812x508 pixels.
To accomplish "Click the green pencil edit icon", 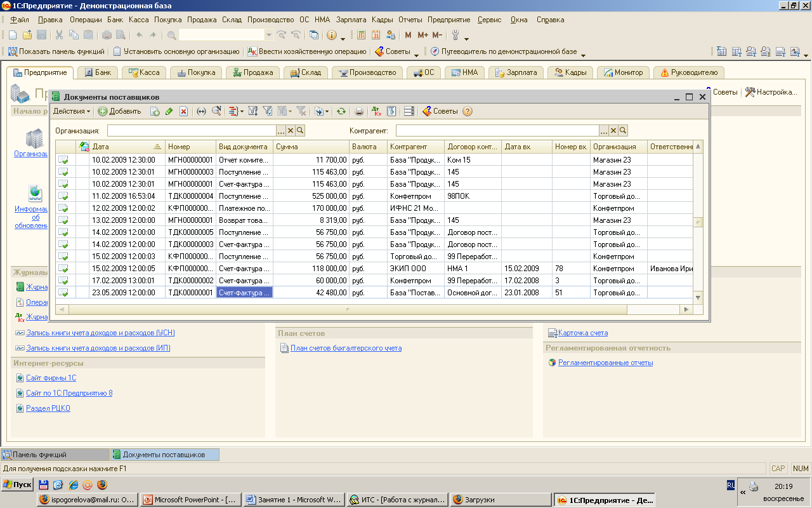I will 169,111.
